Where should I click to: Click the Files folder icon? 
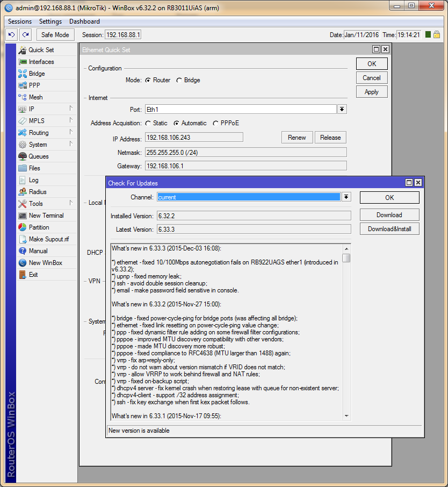coord(23,168)
